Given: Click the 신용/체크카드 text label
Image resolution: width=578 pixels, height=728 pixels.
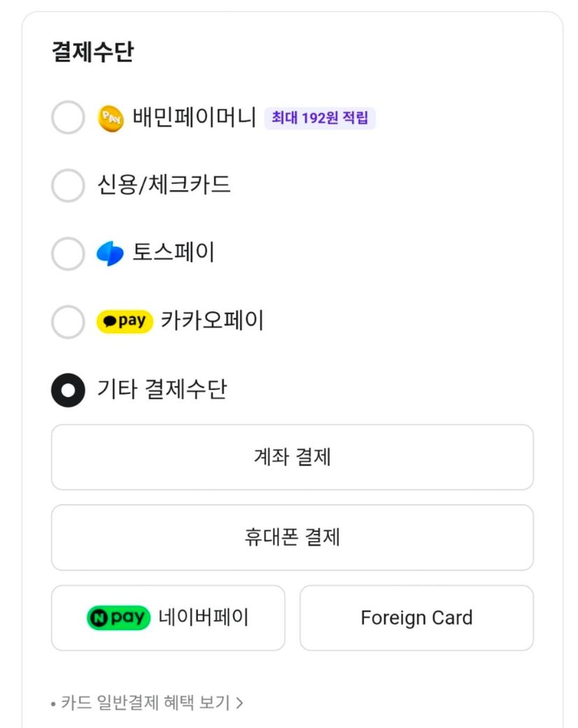Looking at the screenshot, I should click(164, 185).
